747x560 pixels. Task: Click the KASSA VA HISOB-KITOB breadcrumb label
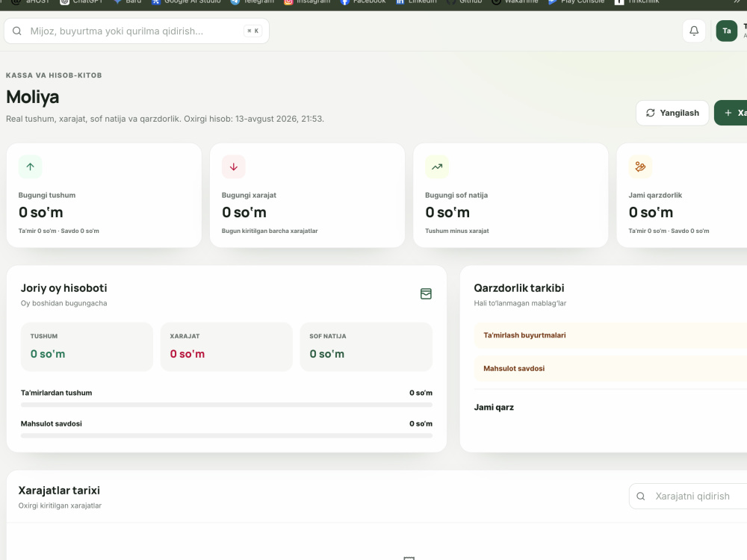tap(54, 75)
